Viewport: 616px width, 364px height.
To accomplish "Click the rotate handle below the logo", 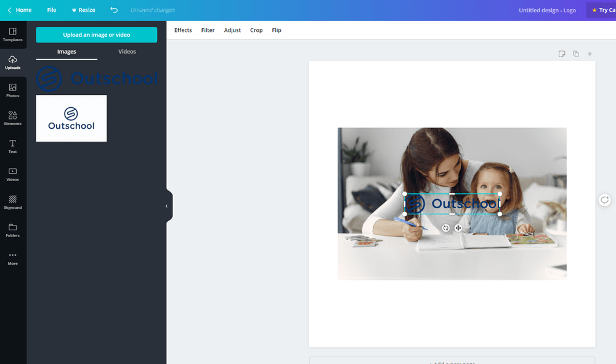I will pos(446,228).
